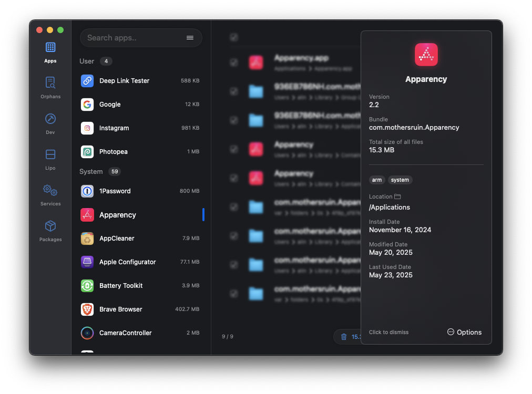
Task: Click the "Click to dismiss" text
Action: (389, 333)
